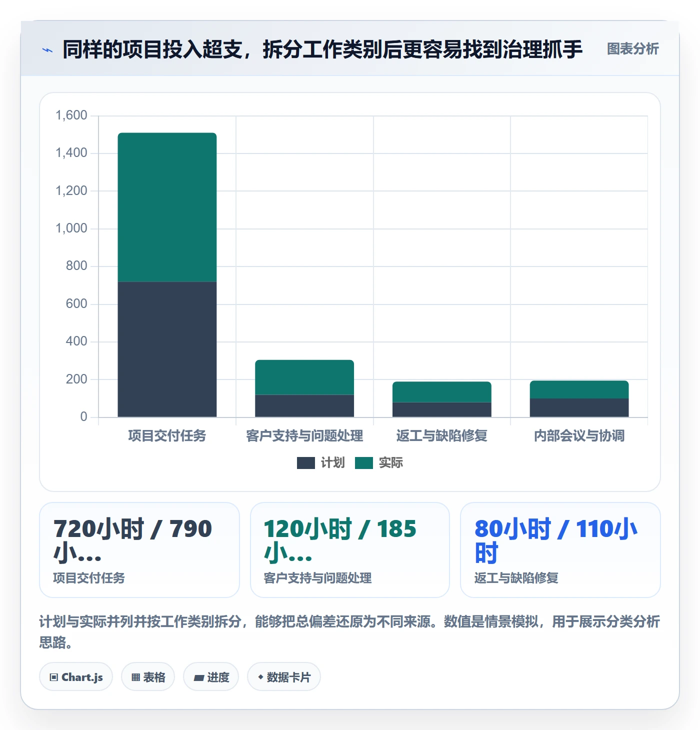Click the 计划 bar segment for 项目交付任务
The width and height of the screenshot is (700, 730).
pos(167,349)
